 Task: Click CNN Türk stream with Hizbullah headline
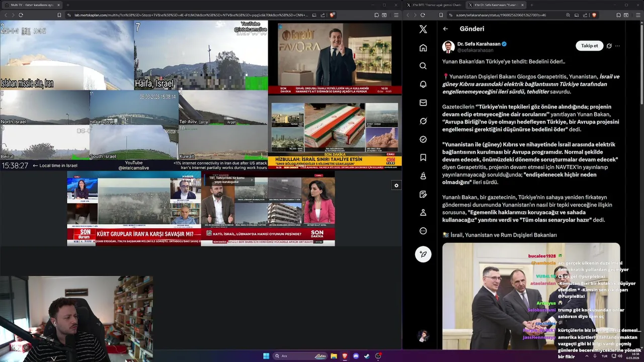335,133
